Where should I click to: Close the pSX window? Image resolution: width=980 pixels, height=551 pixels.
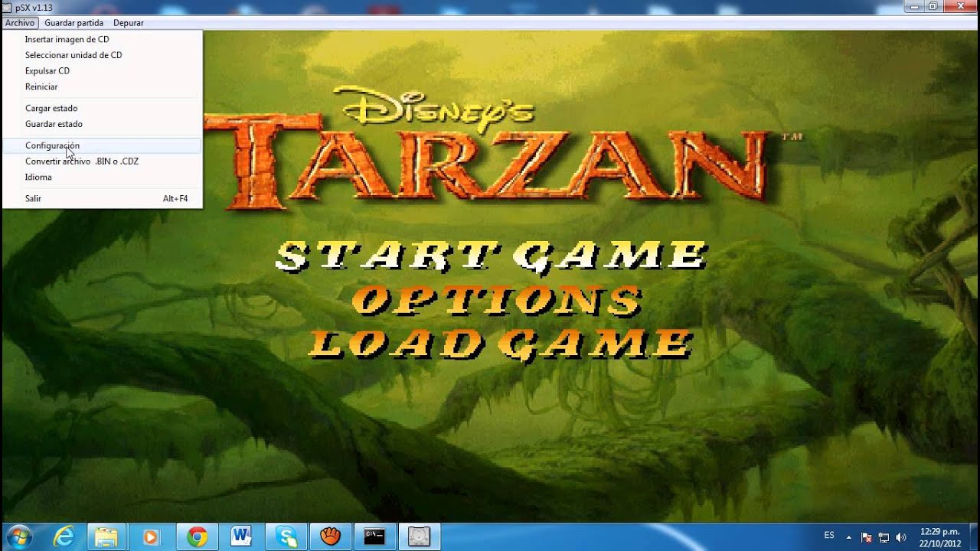(960, 6)
